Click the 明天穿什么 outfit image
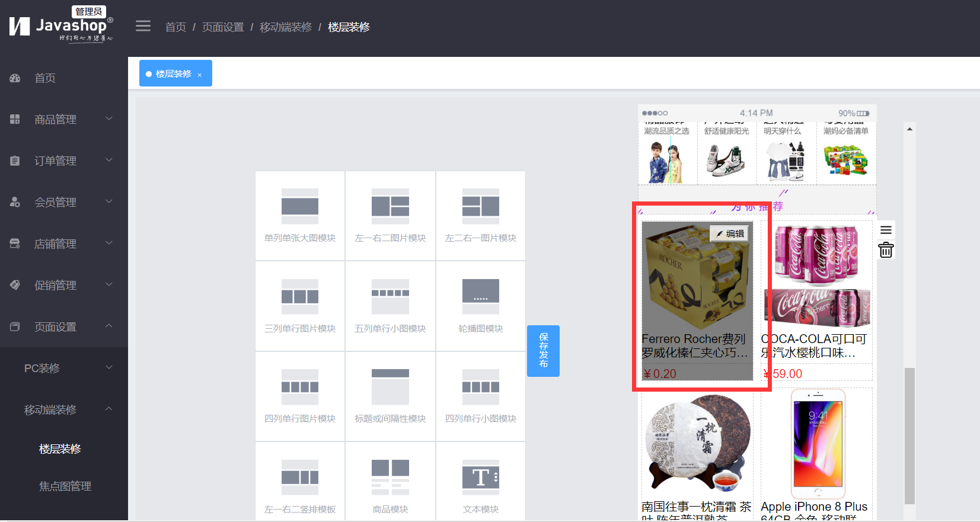The image size is (980, 522). pos(786,161)
